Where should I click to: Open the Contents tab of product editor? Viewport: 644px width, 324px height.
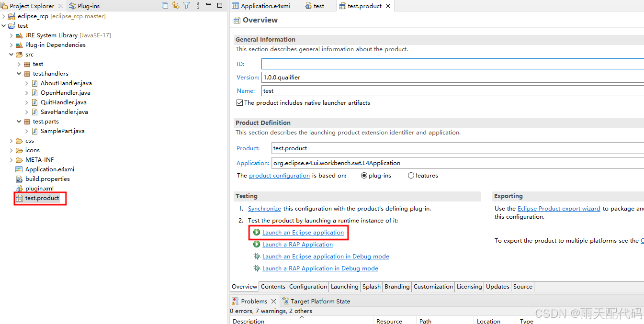273,286
